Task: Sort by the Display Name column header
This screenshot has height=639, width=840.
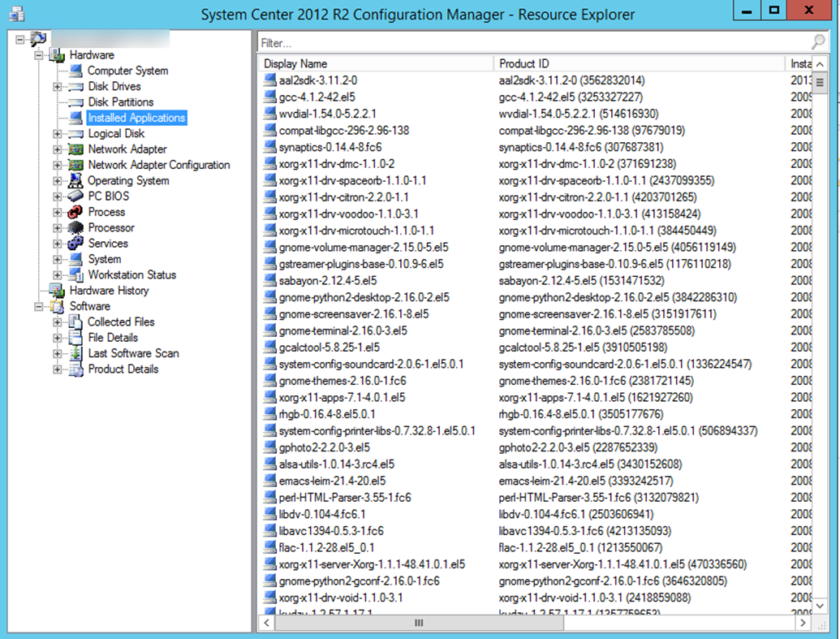Action: click(376, 63)
